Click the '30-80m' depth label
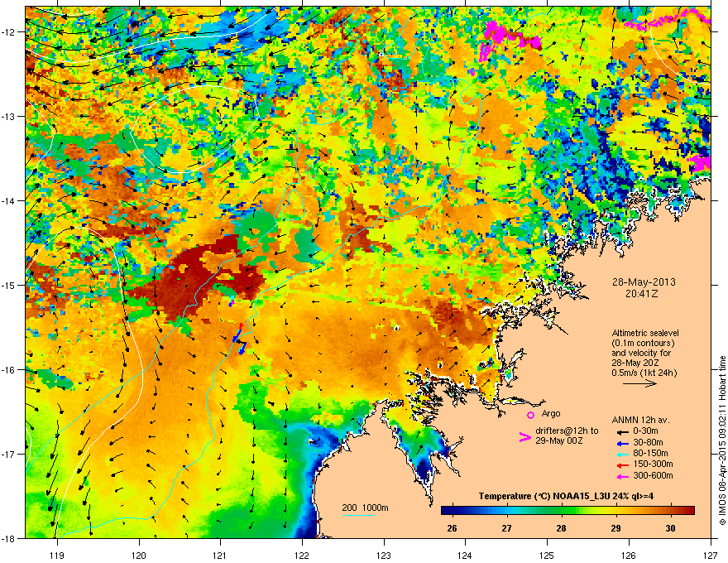Screen dimensions: 728x563 [x=648, y=442]
